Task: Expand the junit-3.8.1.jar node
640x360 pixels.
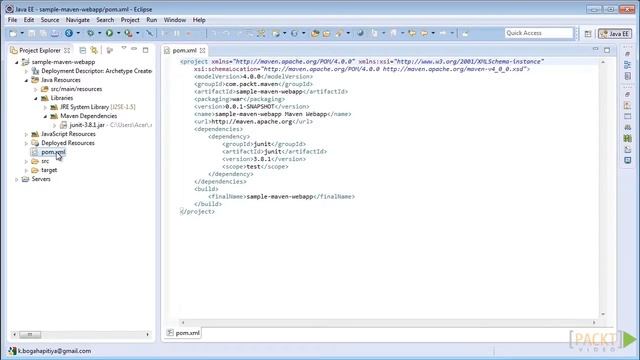Action: click(x=55, y=125)
